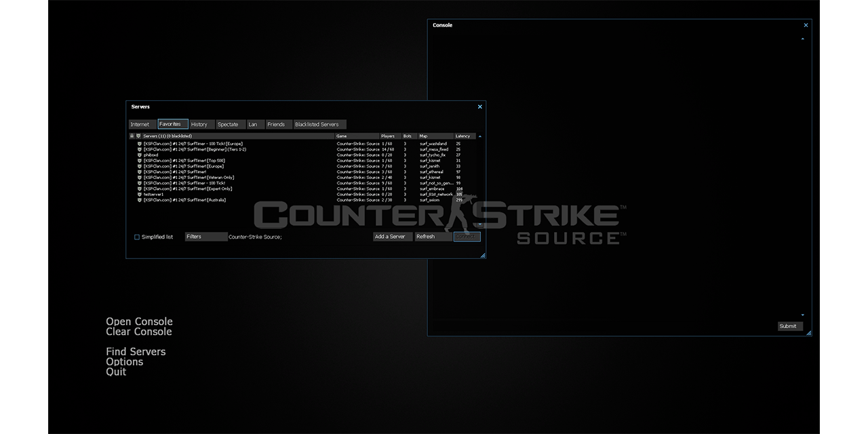
Task: Open the Friends tab
Action: point(279,124)
